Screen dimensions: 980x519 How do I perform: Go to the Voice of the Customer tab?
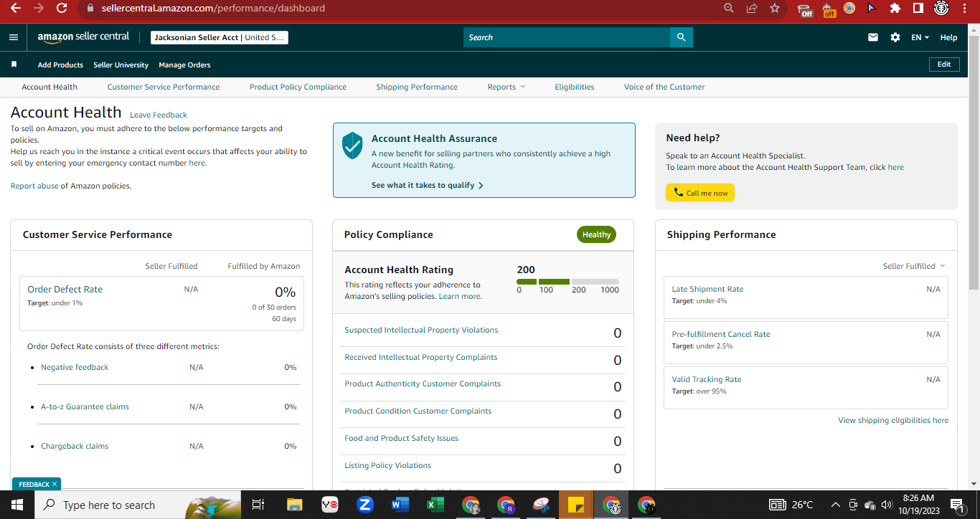664,87
